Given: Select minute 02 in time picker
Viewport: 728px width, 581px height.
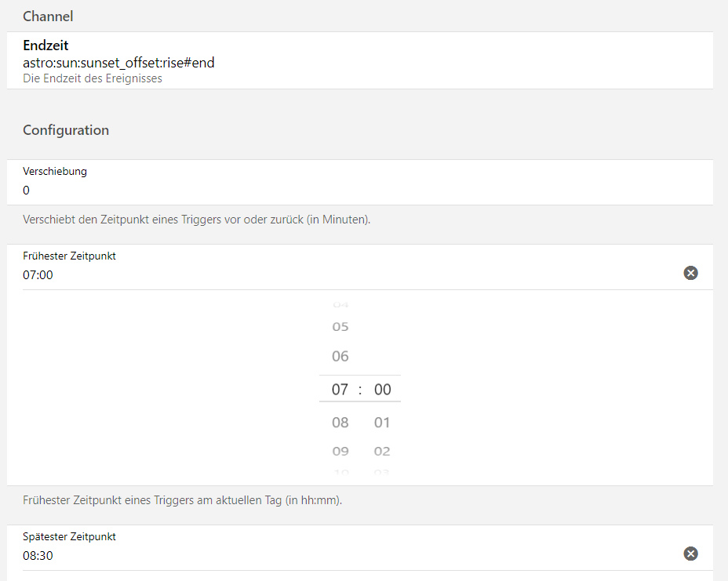Looking at the screenshot, I should pyautogui.click(x=382, y=451).
